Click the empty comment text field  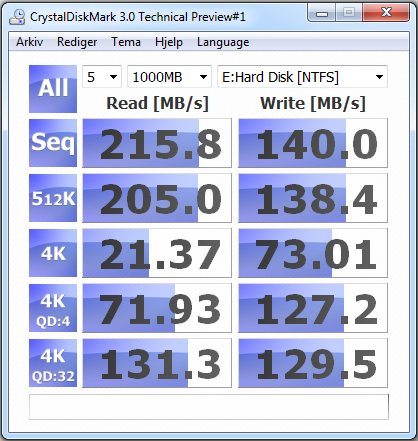[209, 407]
